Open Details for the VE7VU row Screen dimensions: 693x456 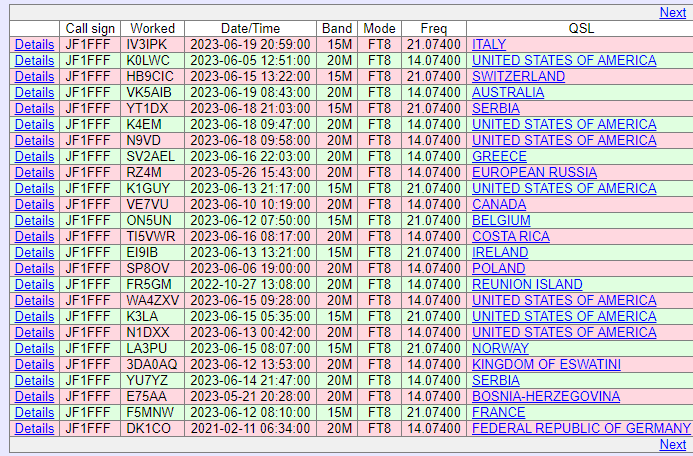click(x=34, y=205)
